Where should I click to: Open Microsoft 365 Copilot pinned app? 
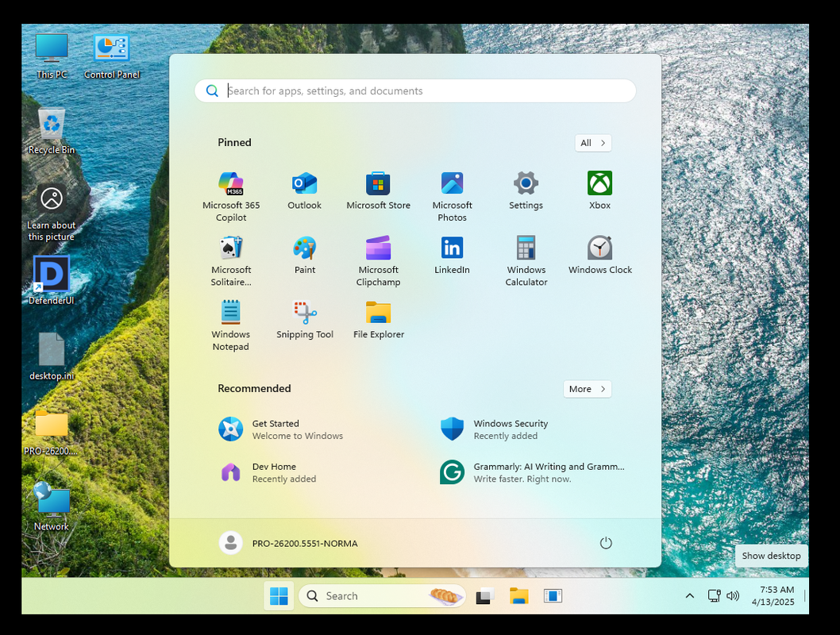pos(231,197)
